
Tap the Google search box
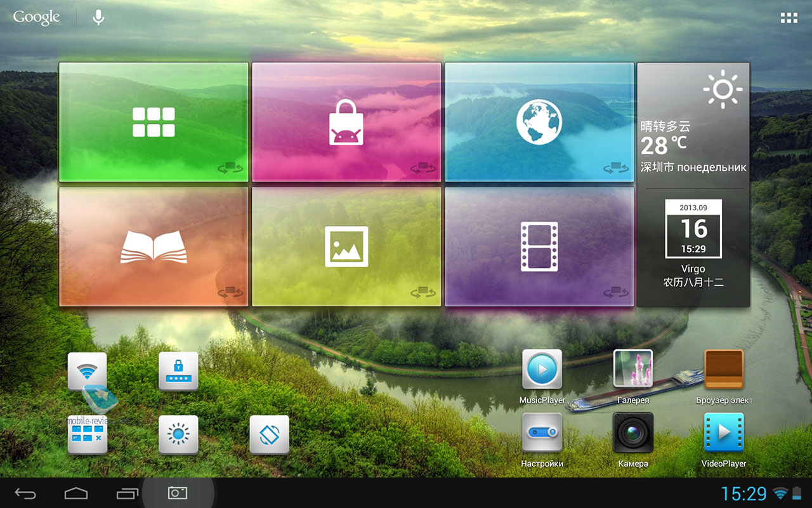click(x=36, y=18)
